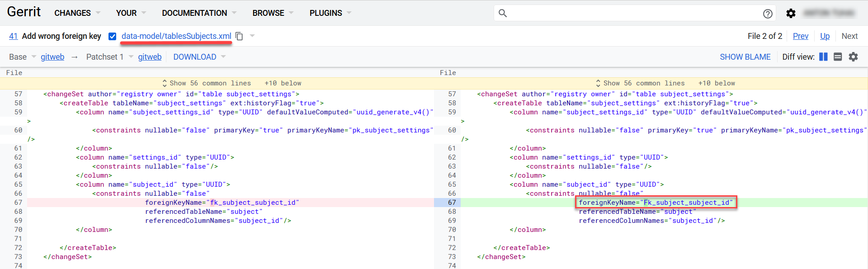Open the settings gear in the top bar
This screenshot has width=868, height=269.
[x=791, y=14]
